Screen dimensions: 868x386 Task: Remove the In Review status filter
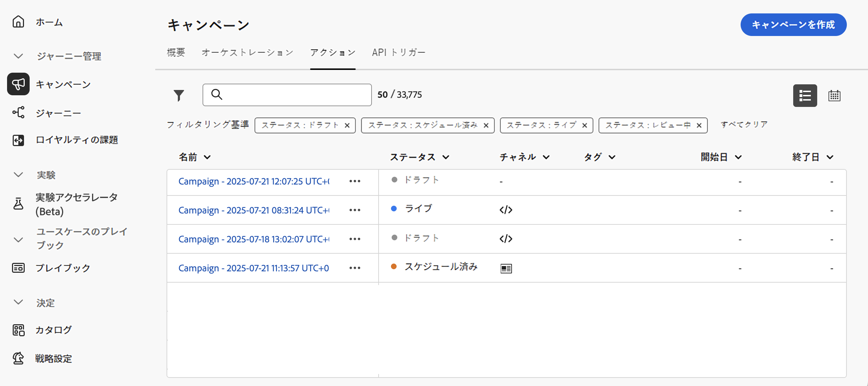pos(699,126)
